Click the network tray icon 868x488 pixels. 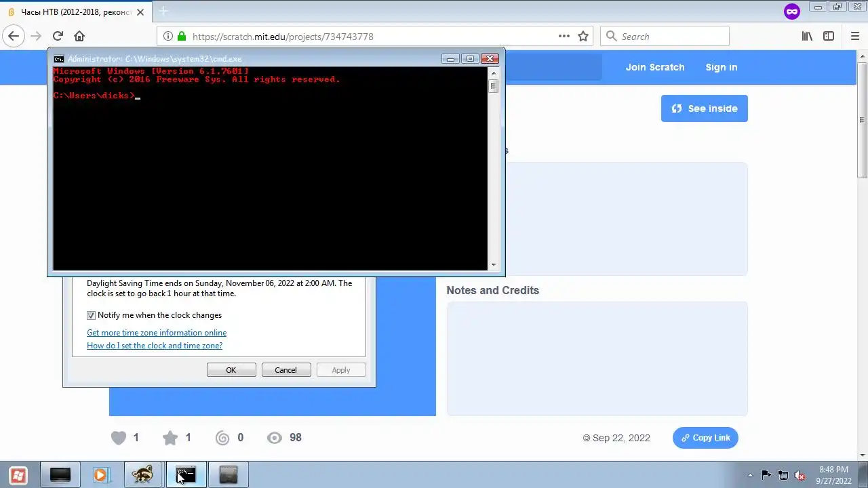pos(783,475)
